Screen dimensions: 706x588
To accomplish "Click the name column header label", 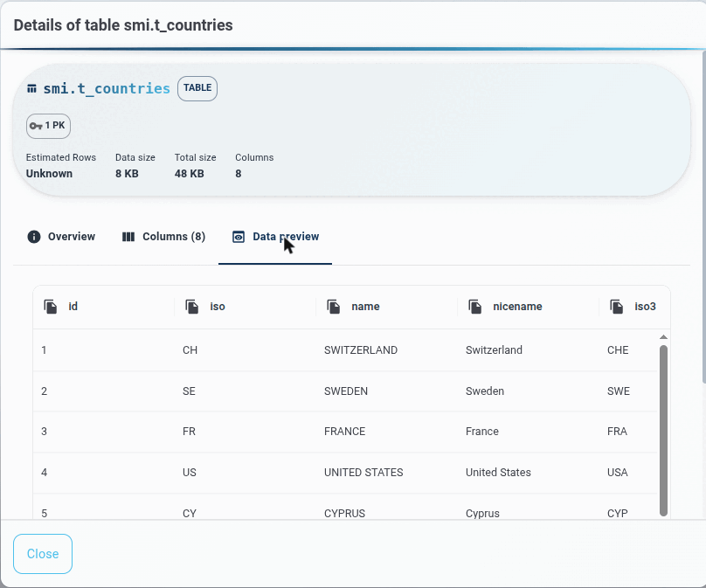I will pyautogui.click(x=365, y=307).
